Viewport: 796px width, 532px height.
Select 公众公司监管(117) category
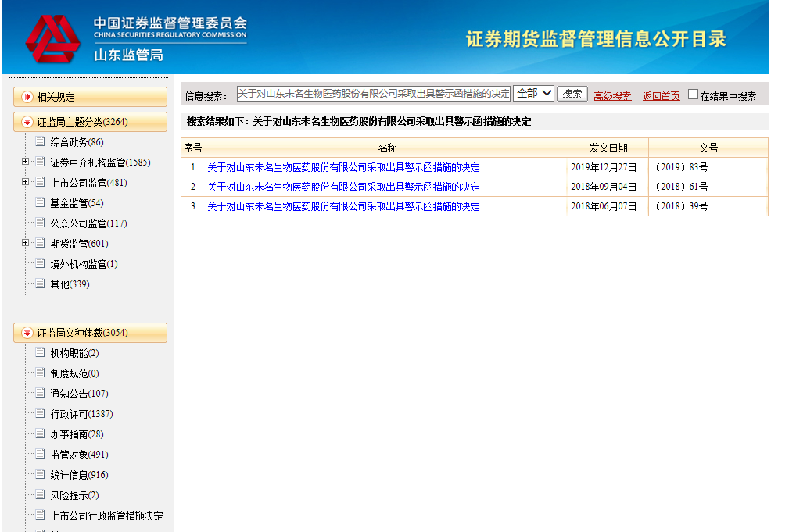[88, 223]
